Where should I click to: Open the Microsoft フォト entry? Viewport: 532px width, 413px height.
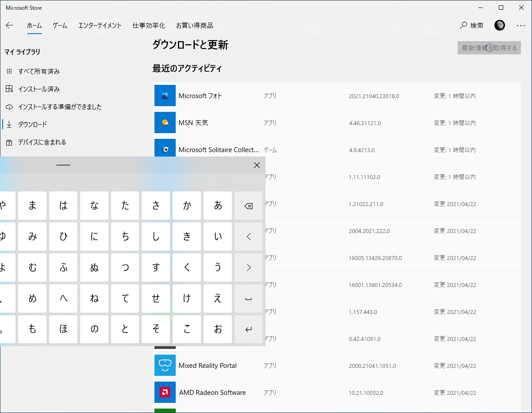point(337,96)
